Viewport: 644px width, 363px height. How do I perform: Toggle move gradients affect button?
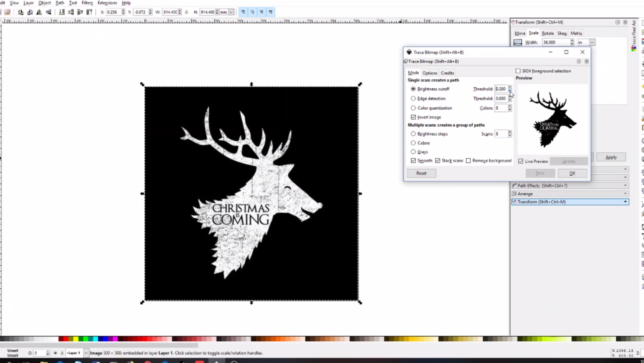point(262,12)
